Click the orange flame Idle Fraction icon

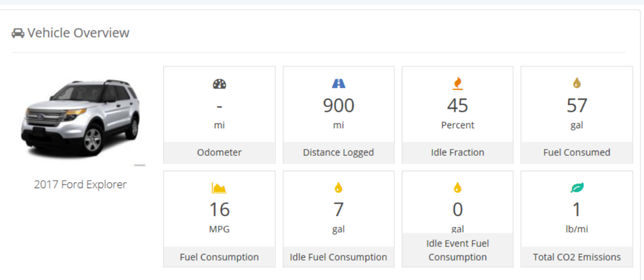click(x=458, y=83)
